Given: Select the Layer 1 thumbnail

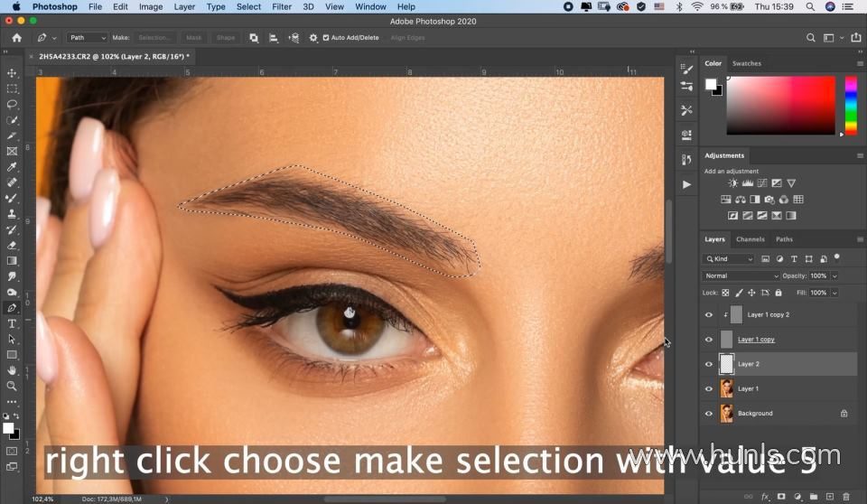Looking at the screenshot, I should pos(726,388).
